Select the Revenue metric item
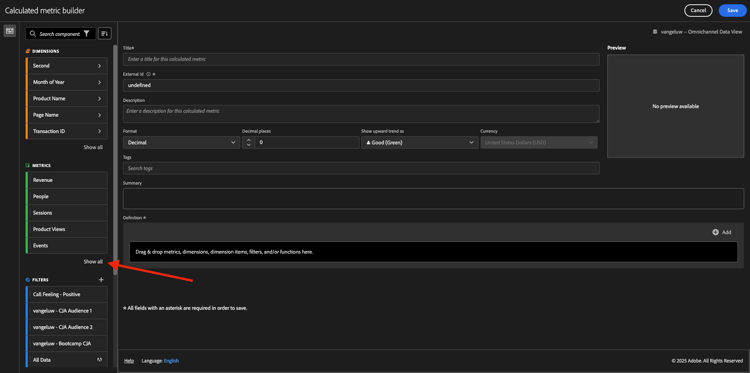 (66, 180)
